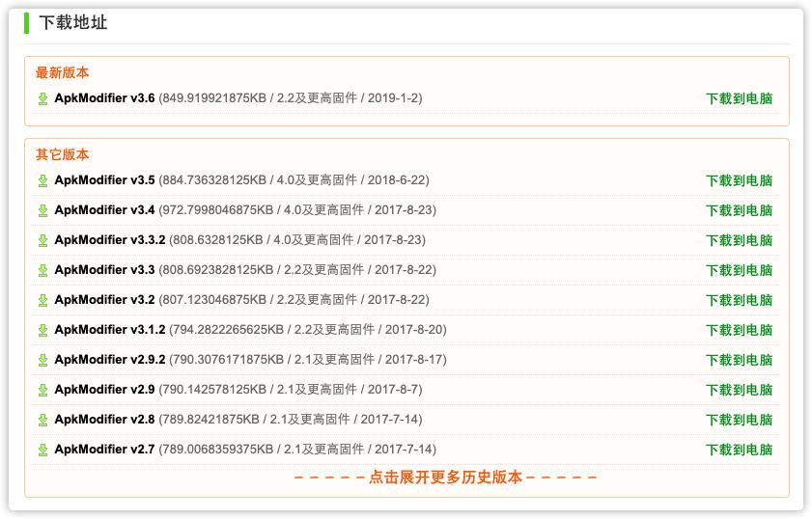Viewport: 812px width, 519px height.
Task: Click 下载到电脑 for ApkModifier v3.1.2
Action: point(739,330)
